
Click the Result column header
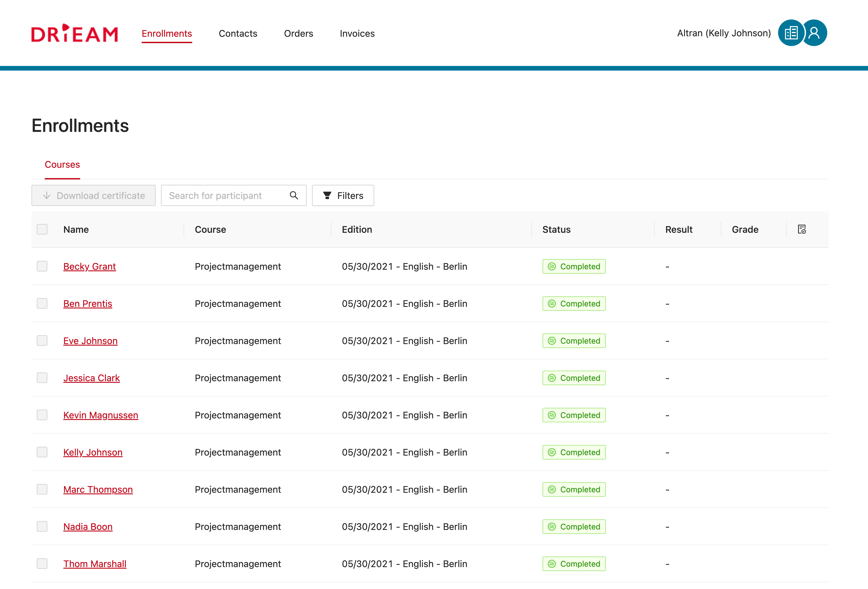click(679, 229)
